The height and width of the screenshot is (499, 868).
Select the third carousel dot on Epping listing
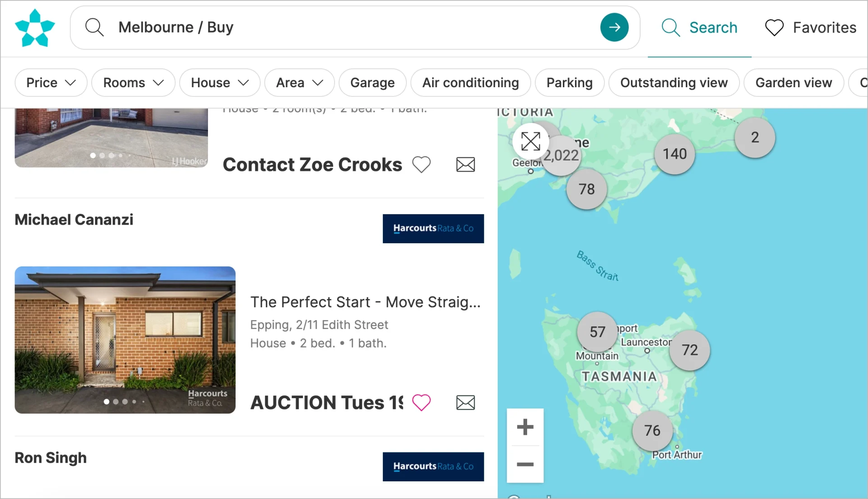(125, 402)
